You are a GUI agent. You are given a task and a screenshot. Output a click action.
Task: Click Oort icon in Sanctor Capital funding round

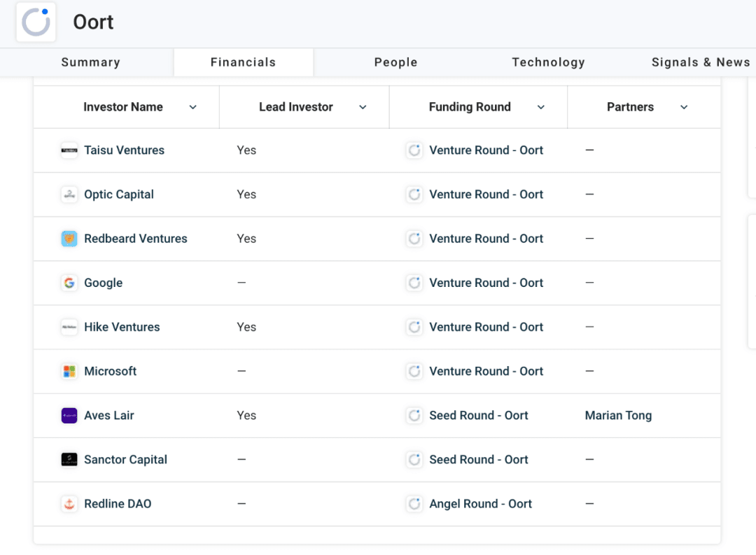pos(414,460)
